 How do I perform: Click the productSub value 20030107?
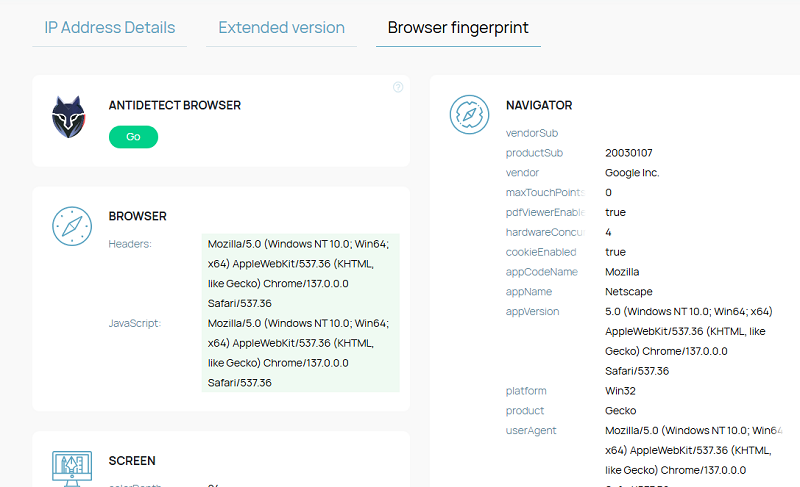pos(629,153)
